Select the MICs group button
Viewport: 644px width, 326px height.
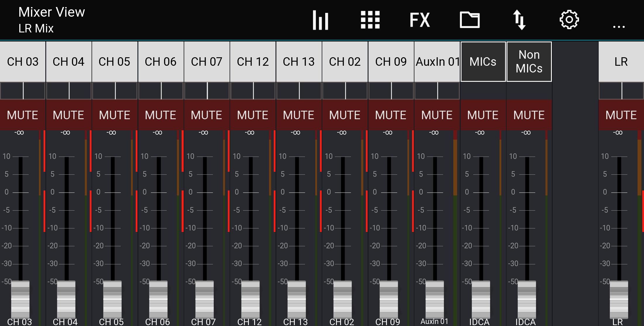pos(483,61)
